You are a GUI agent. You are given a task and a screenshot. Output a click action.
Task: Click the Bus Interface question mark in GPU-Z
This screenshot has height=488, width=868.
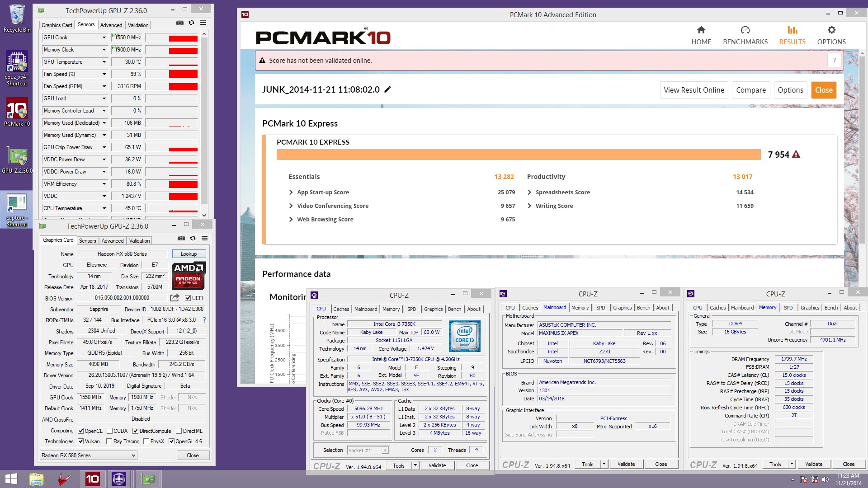click(204, 320)
